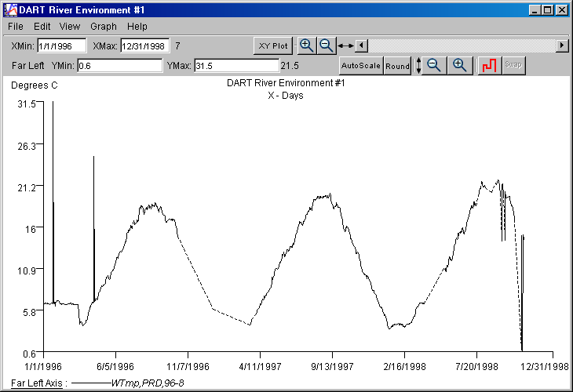
Task: Open the Graph menu
Action: coord(103,27)
